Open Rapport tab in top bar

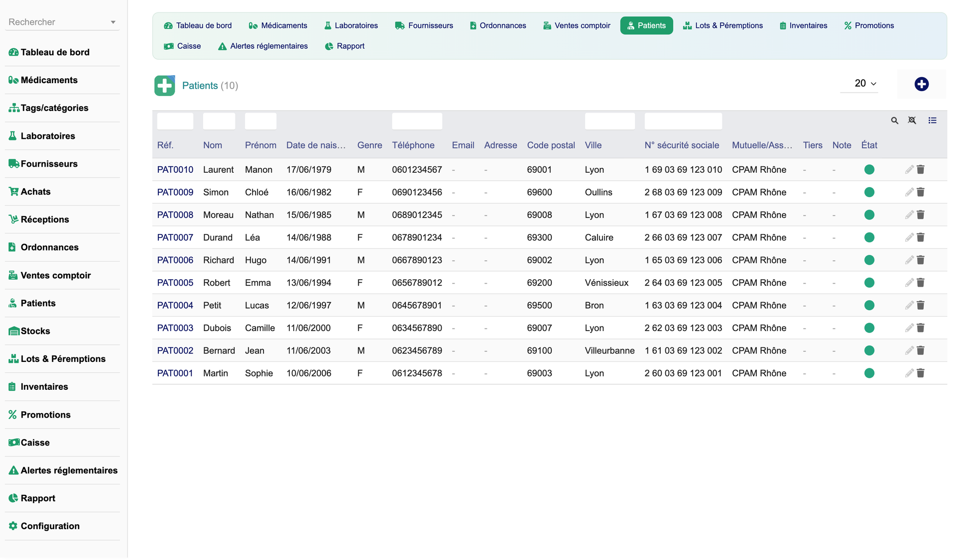tap(345, 46)
